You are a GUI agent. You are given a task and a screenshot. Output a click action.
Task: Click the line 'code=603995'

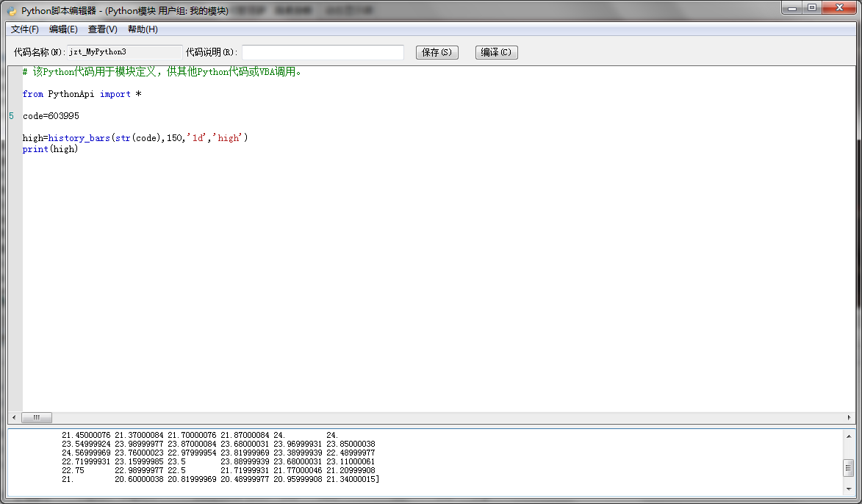coord(51,116)
